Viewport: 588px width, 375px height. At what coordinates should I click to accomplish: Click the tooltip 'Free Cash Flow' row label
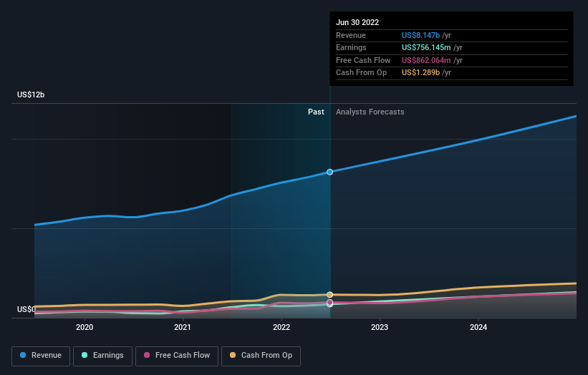click(363, 60)
